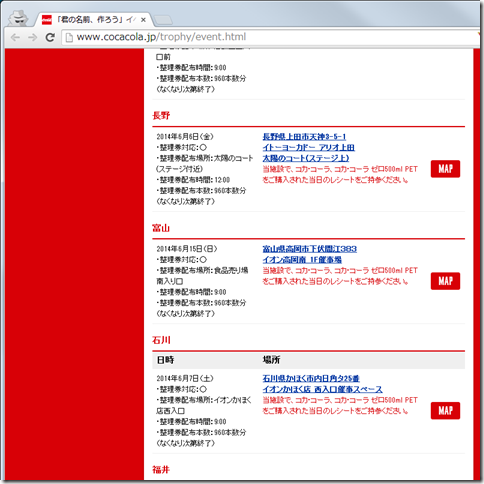Click 整理券配布時間: 12:00 in 長野 entry
The image size is (484, 484).
[x=193, y=180]
